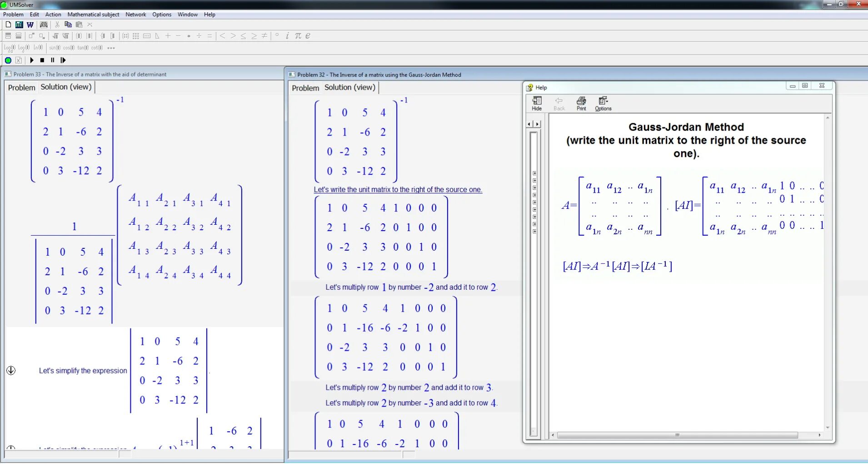Pause the solution playback

(x=53, y=60)
